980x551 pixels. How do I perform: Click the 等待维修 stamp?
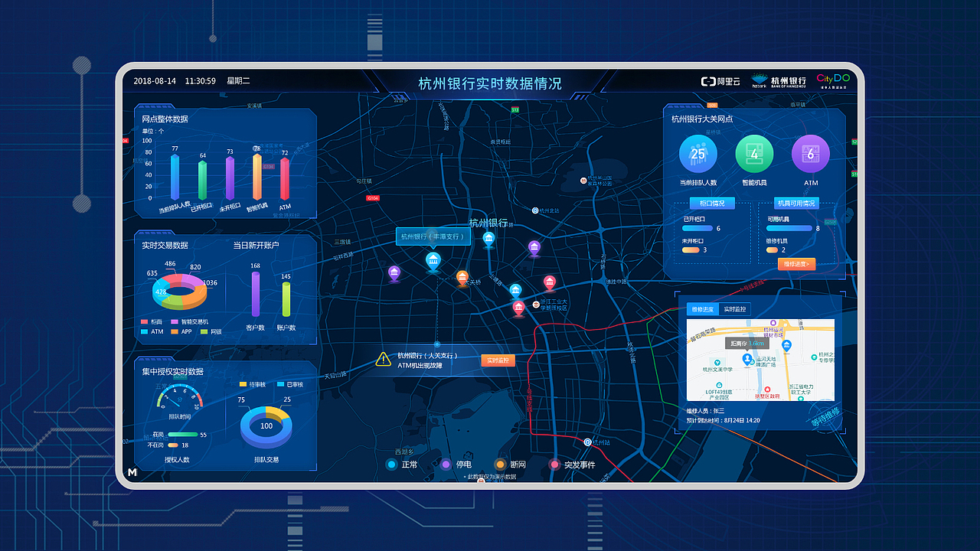point(825,417)
